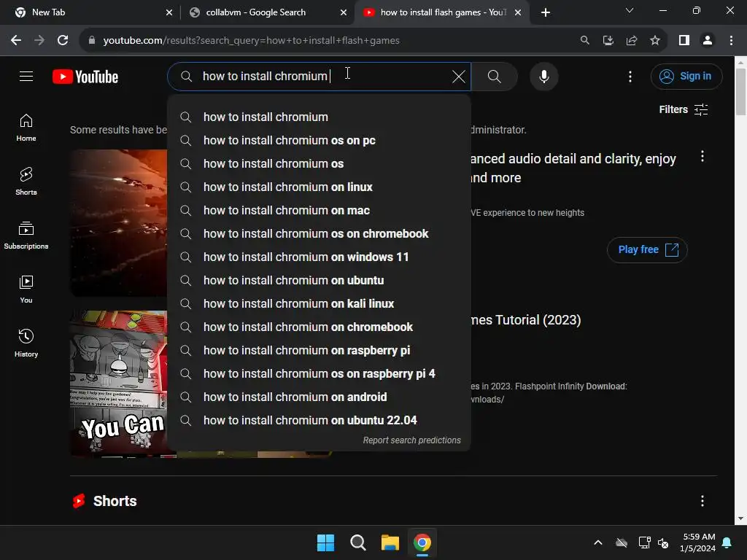Viewport: 747px width, 560px height.
Task: Click the install/download icon in the address bar
Action: [608, 40]
